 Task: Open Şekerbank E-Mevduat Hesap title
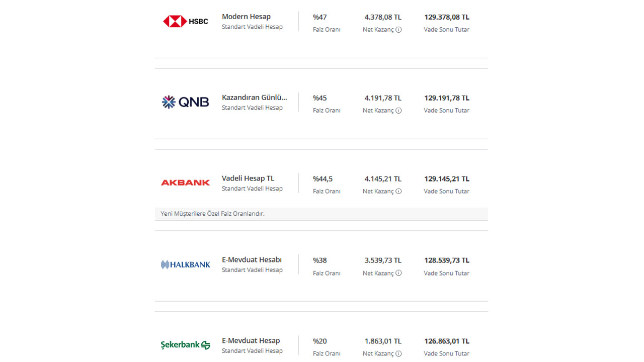tap(251, 340)
